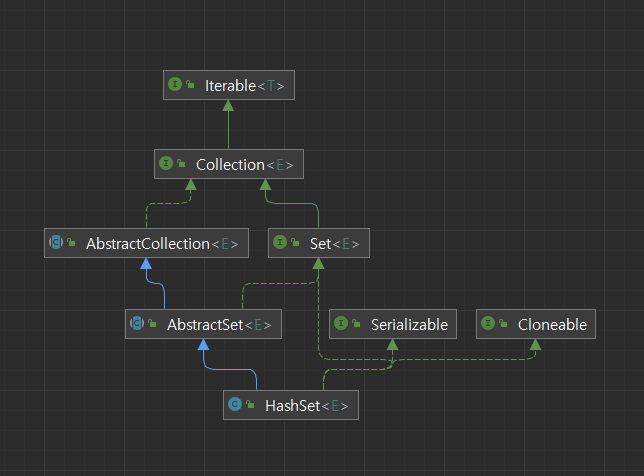Select the AbstractSet<E> node label
The height and width of the screenshot is (476, 644).
click(x=219, y=325)
